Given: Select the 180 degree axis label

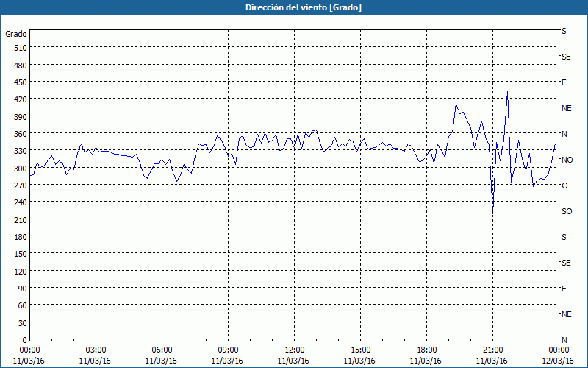Looking at the screenshot, I should 21,237.
